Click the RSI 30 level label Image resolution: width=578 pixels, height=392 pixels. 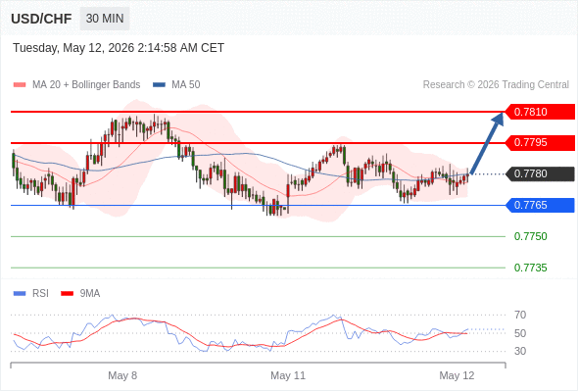click(520, 351)
